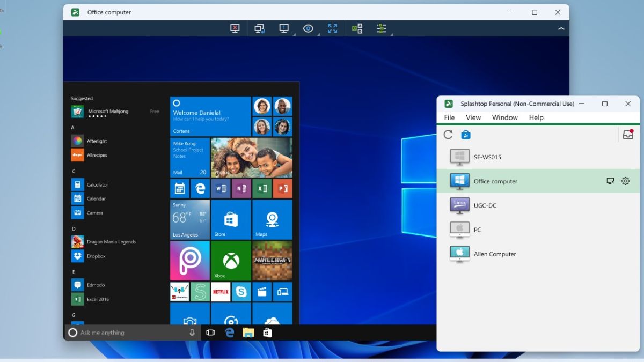The width and height of the screenshot is (644, 362).
Task: Click the small Calendar tile
Action: tap(179, 189)
